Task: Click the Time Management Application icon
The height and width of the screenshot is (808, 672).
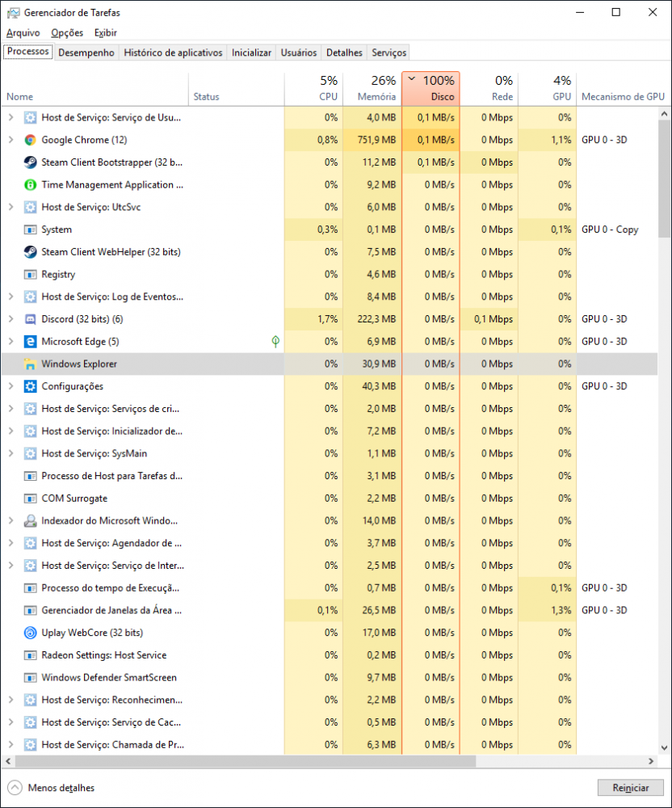Action: click(30, 185)
